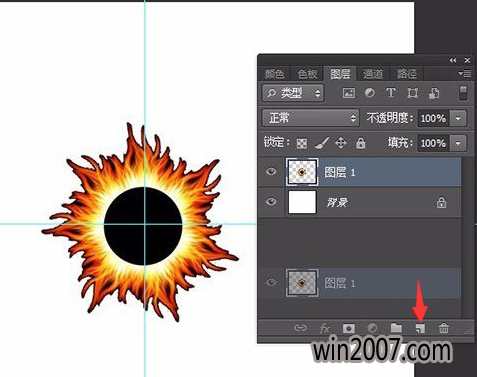
Task: Switch to the 通道 tab
Action: (373, 73)
